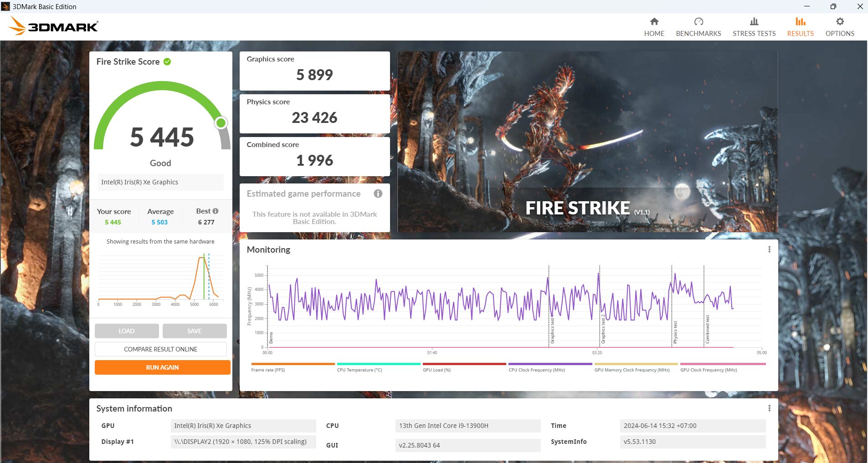Click the 3DMark logo
This screenshot has height=463, width=868.
53,26
